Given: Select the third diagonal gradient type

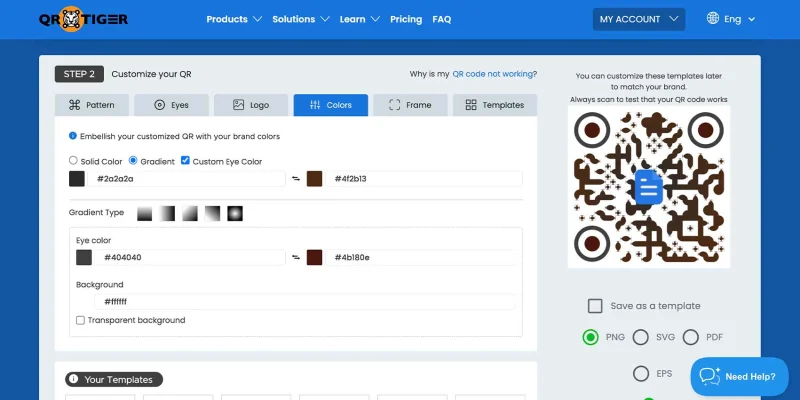Looking at the screenshot, I should [x=190, y=213].
